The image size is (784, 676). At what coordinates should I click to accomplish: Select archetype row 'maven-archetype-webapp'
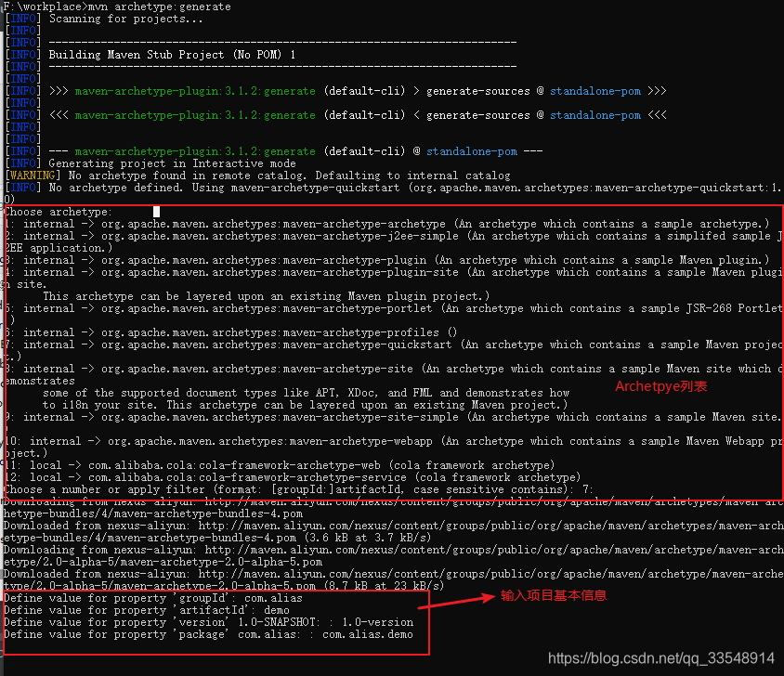coord(392,447)
